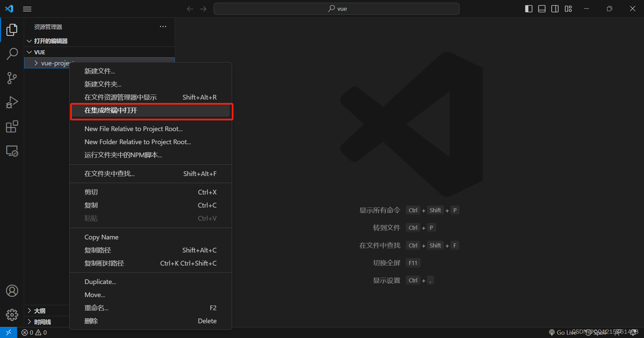Choose 在文件夹中查找...
Viewport: 644px width, 338px height.
click(x=151, y=174)
